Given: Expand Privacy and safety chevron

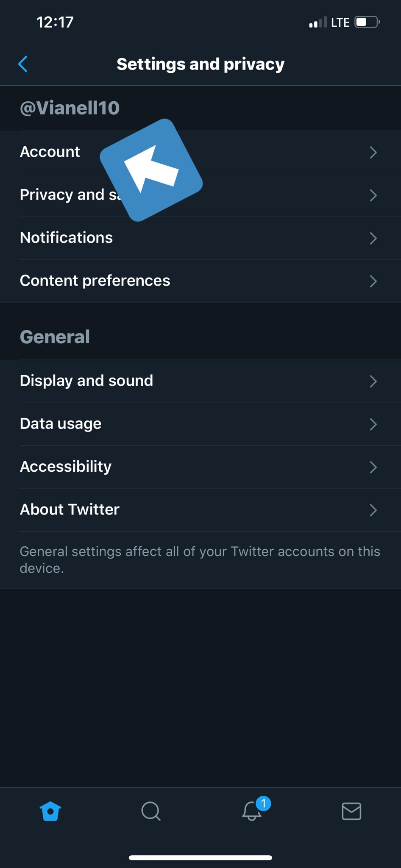Looking at the screenshot, I should [373, 195].
